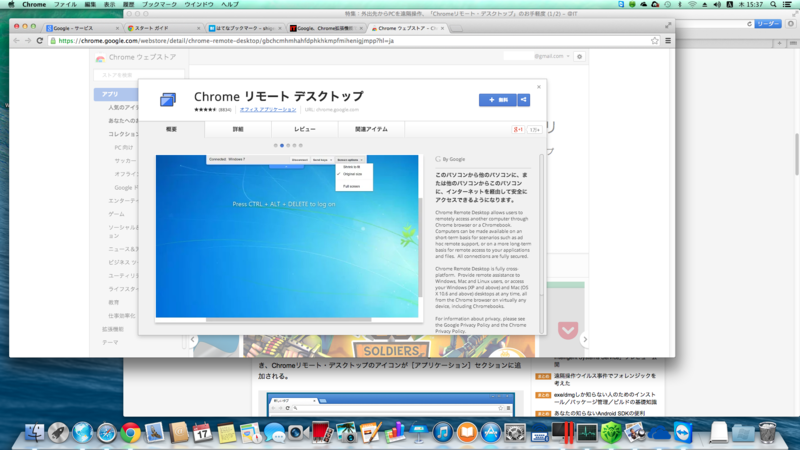Select the second screenshot carousel dot
This screenshot has width=800, height=450.
[x=282, y=145]
